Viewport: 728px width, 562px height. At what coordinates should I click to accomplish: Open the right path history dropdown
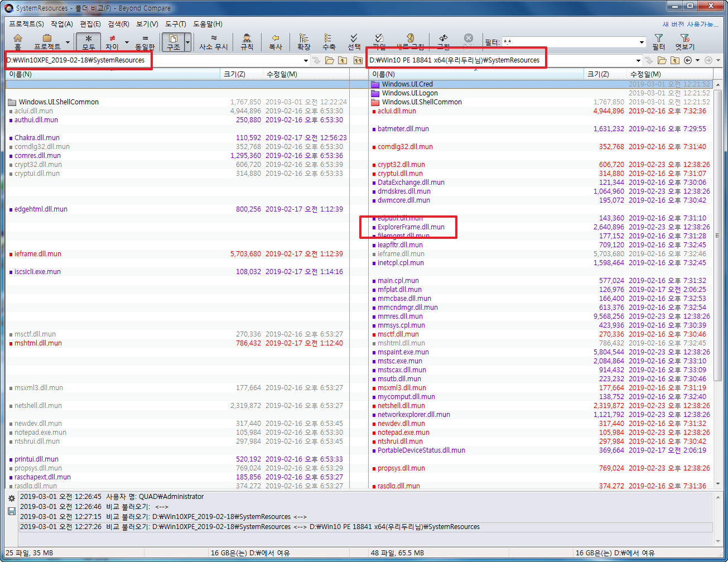click(x=638, y=60)
